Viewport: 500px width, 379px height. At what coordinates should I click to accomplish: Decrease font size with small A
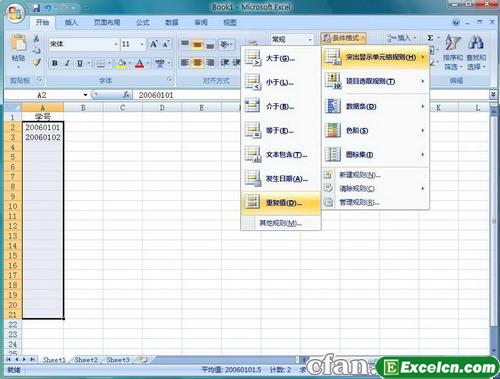click(x=166, y=44)
